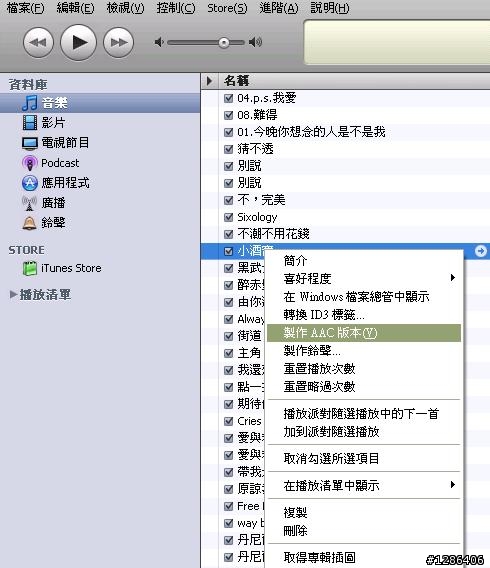Screen dimensions: 490x568
Task: Uncheck the 主角 song checkbox
Action: pos(228,353)
